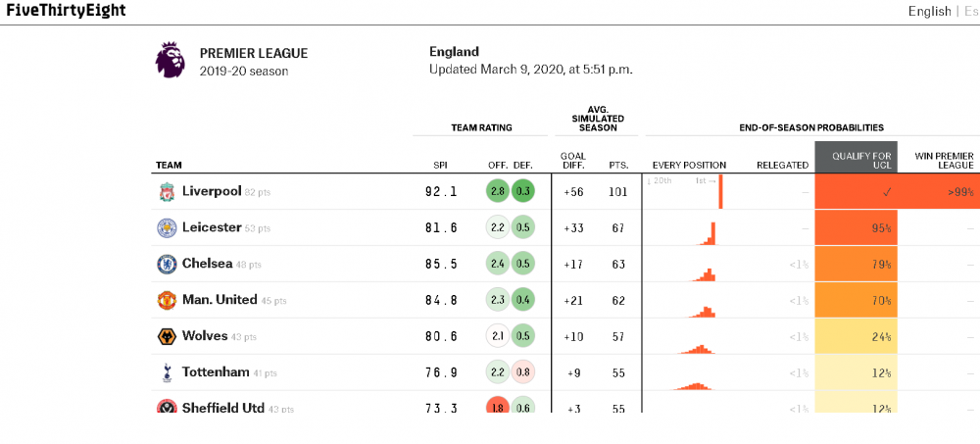Click the Man. United club crest
This screenshot has height=444, width=980.
coord(167,301)
